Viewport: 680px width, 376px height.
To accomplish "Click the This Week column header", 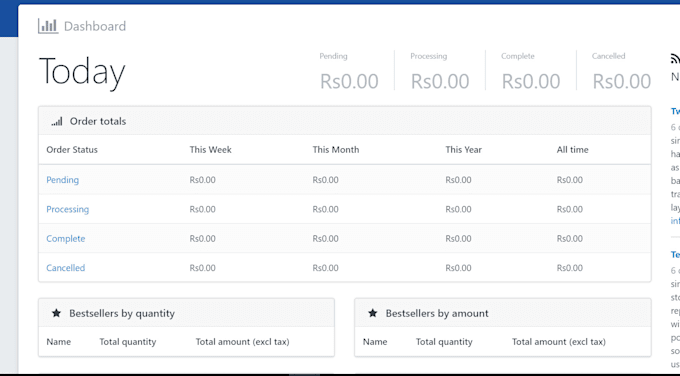I will (210, 150).
